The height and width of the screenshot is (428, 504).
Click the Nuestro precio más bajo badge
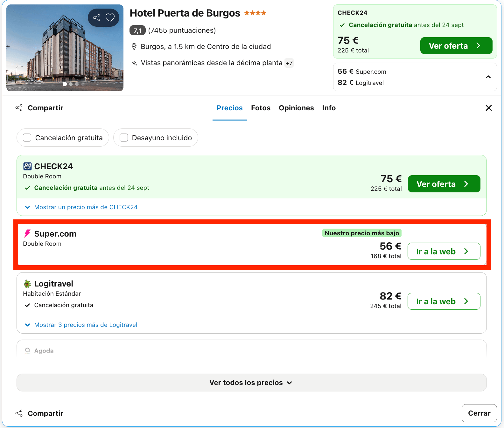click(362, 233)
